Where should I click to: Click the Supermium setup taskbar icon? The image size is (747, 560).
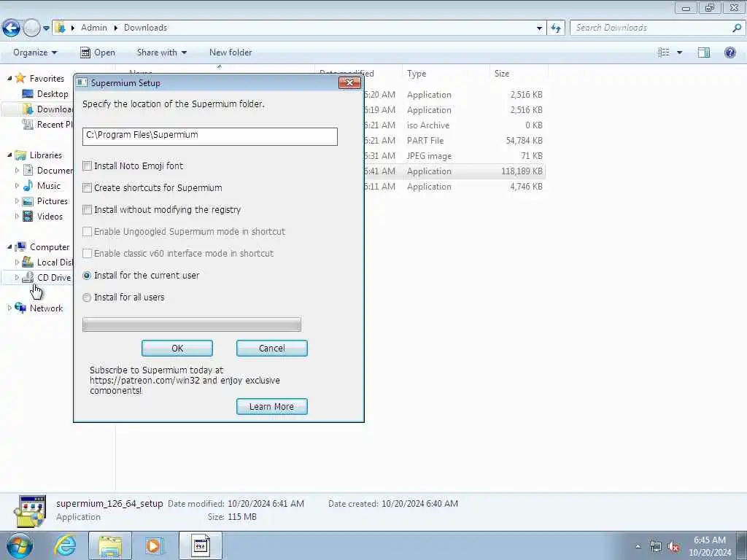(201, 545)
